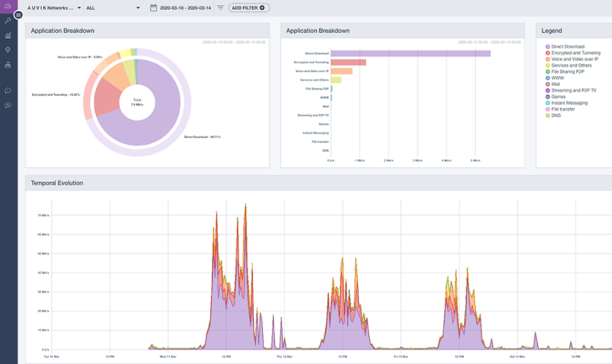Toggle Direct Download legend entry
This screenshot has height=364, width=612.
coord(565,47)
